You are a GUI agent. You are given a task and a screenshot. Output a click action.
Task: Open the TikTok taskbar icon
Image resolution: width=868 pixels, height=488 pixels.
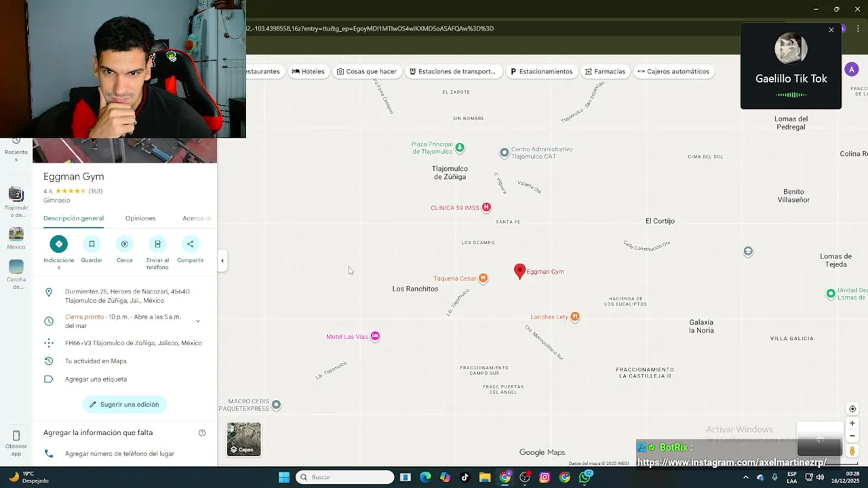[x=465, y=477]
